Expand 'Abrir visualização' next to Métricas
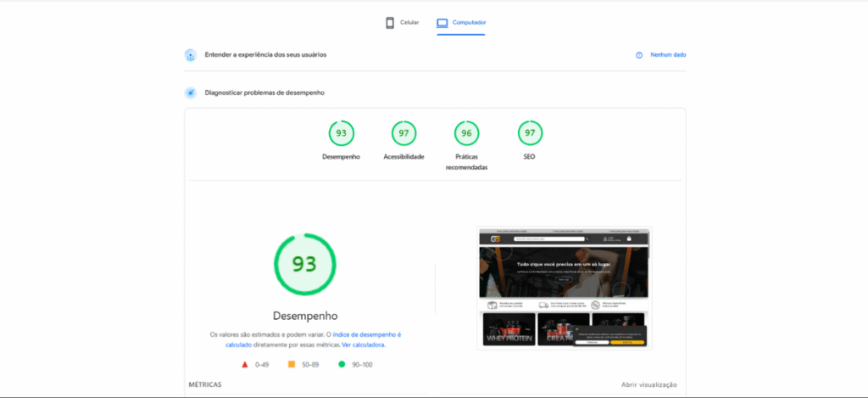 [648, 384]
